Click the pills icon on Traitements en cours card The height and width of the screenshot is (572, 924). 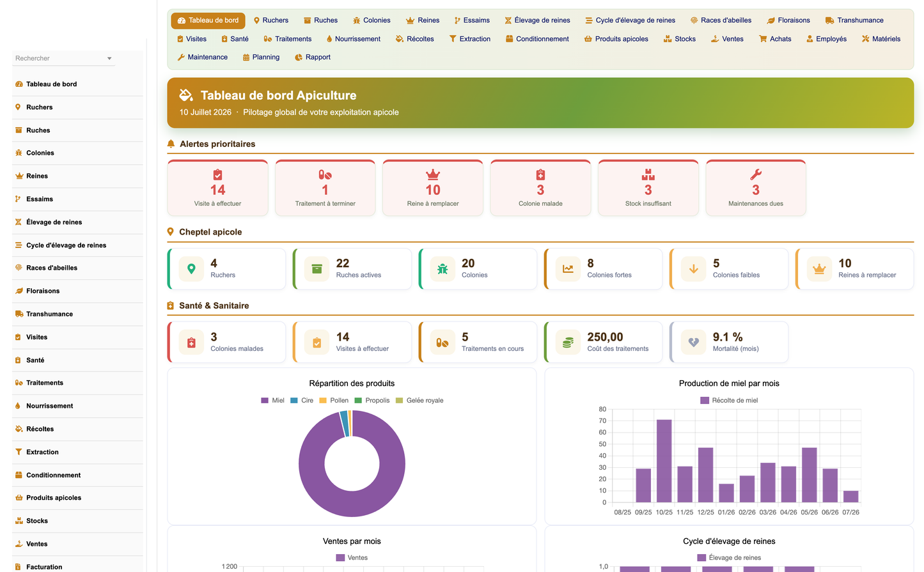(x=442, y=343)
